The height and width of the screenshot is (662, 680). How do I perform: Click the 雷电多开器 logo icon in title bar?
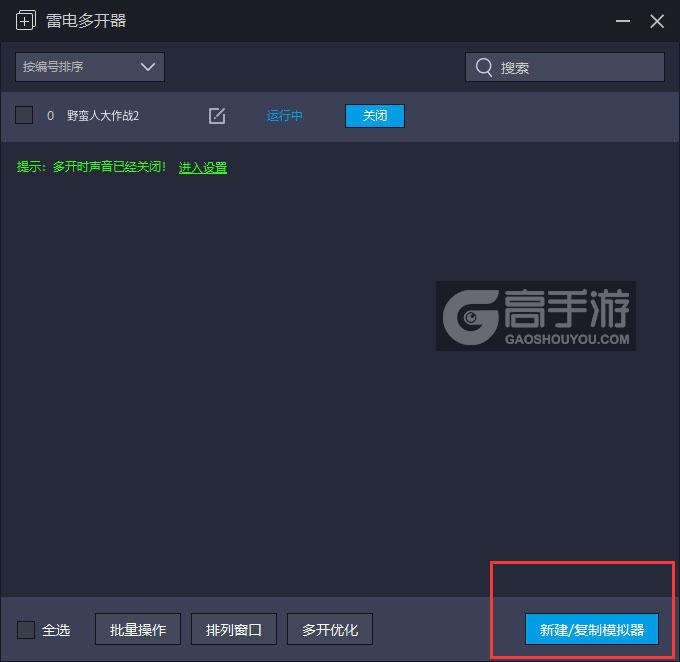pyautogui.click(x=26, y=20)
